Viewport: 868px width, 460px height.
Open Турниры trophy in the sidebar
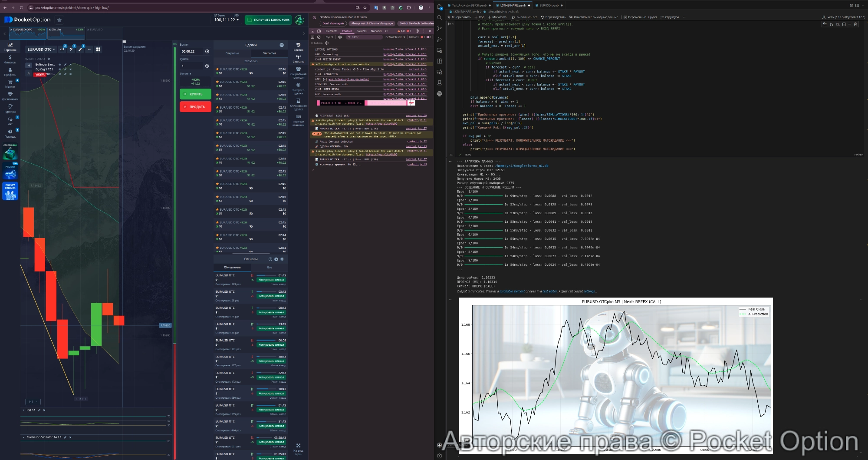pyautogui.click(x=10, y=109)
